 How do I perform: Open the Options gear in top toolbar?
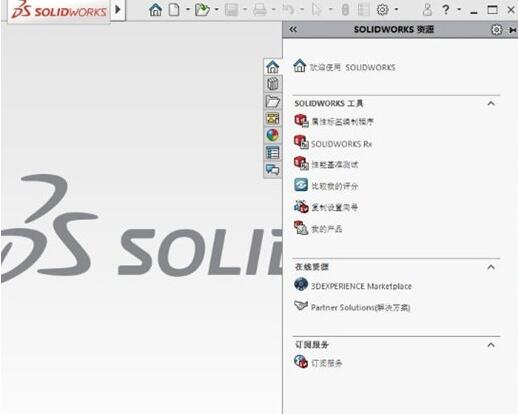pyautogui.click(x=383, y=10)
